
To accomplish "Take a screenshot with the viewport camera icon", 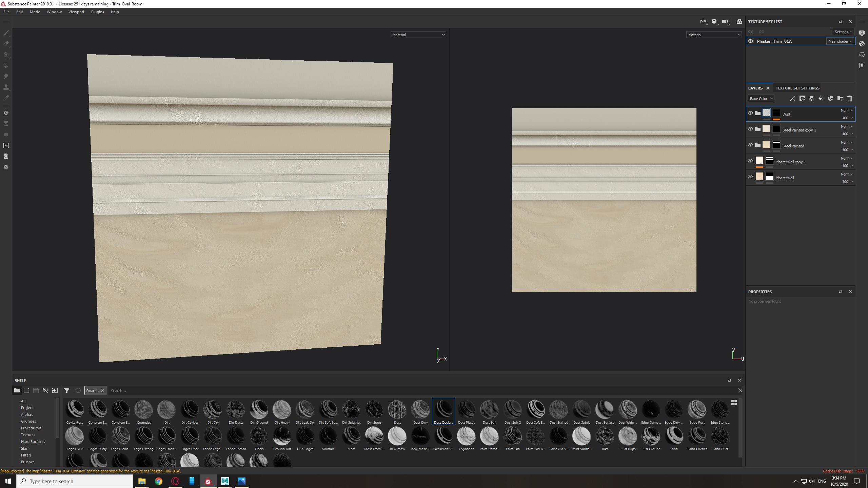I will [x=739, y=22].
